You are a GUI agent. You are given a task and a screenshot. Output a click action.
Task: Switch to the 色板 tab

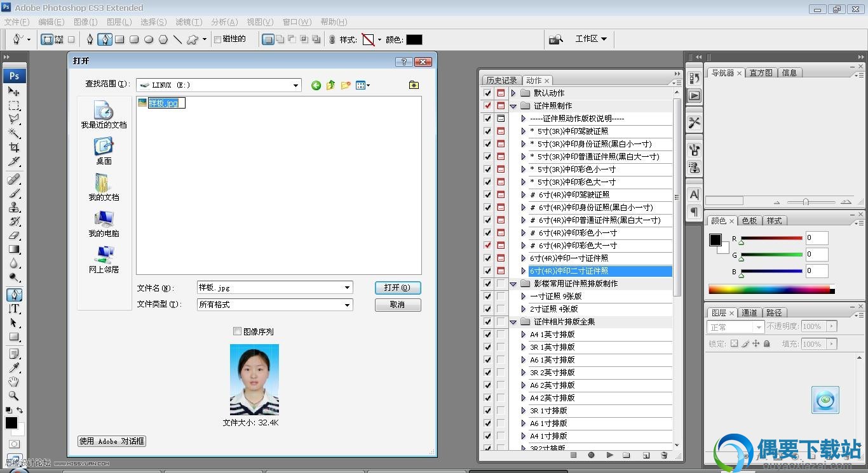[749, 220]
